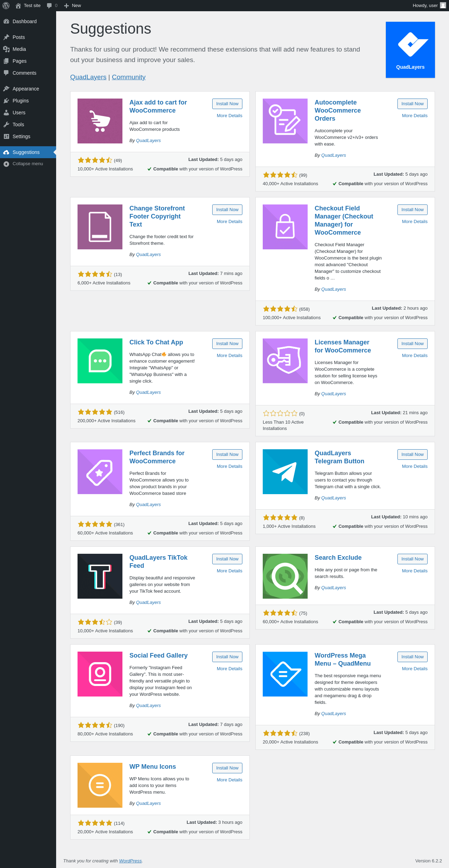Install the Search Exclude plugin
Screen dimensions: 449x868
click(x=413, y=559)
